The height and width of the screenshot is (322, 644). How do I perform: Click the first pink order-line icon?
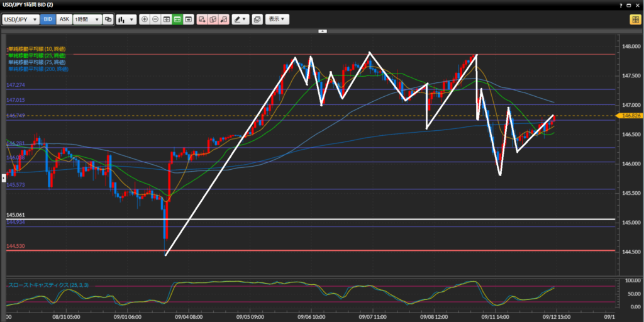coord(202,19)
